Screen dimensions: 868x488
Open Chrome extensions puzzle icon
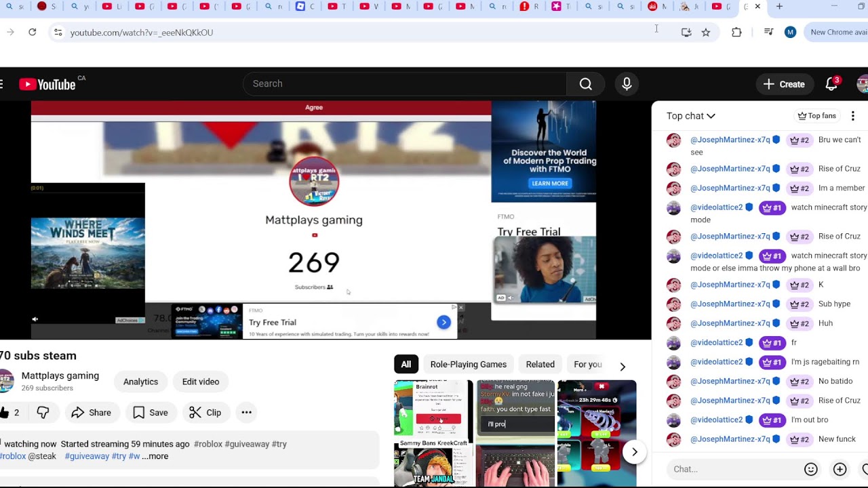point(736,32)
